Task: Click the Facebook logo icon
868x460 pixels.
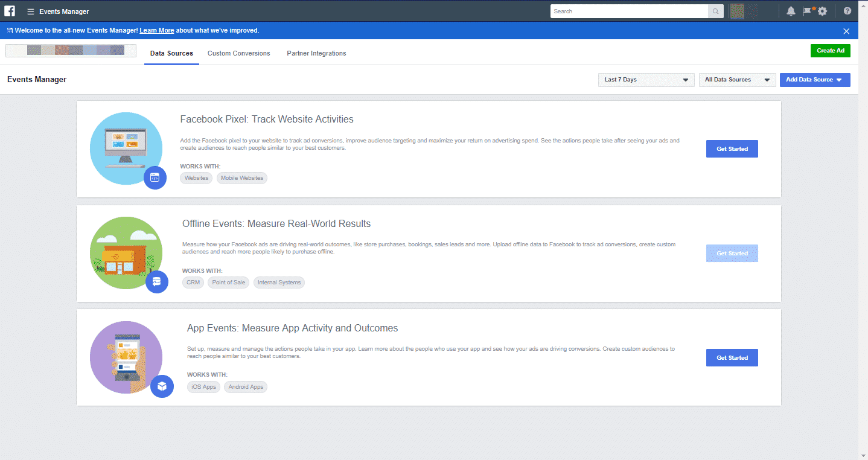Action: 10,11
